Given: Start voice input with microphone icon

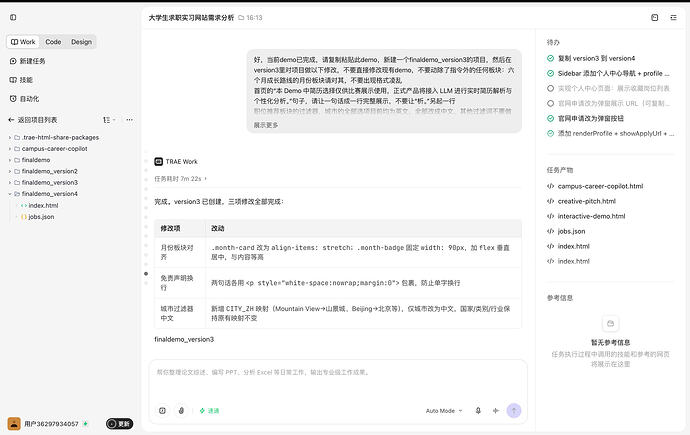Looking at the screenshot, I should [x=478, y=410].
